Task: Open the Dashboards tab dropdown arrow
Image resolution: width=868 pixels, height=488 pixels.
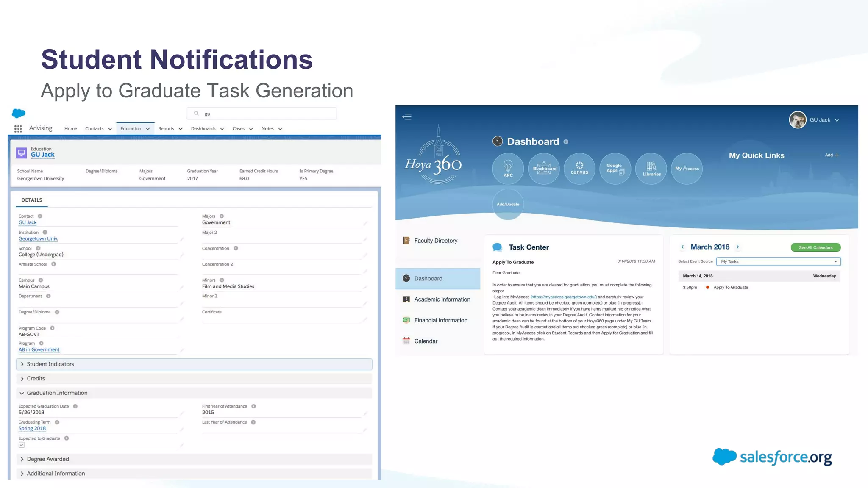Action: pyautogui.click(x=222, y=129)
